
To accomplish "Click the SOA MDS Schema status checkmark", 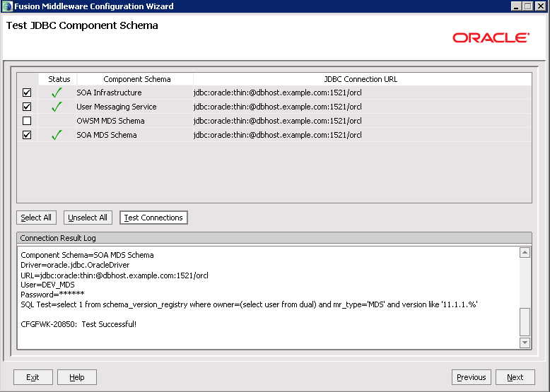I will (x=57, y=135).
